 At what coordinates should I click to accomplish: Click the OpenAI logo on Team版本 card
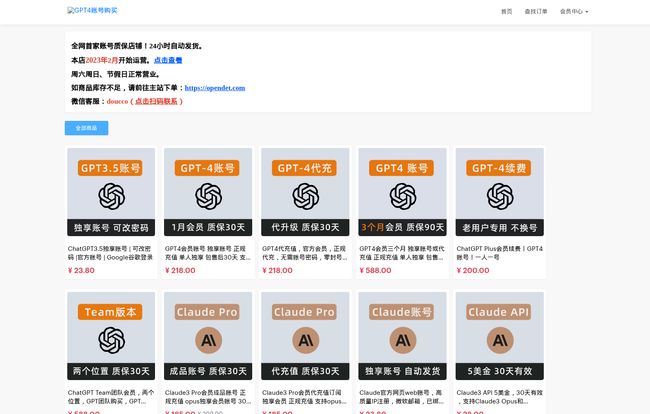[112, 340]
